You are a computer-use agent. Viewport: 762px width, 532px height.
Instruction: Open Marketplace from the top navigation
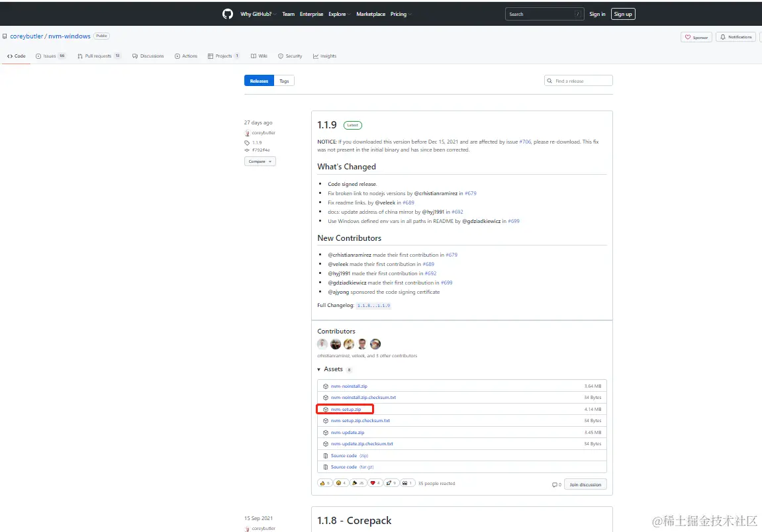pos(371,14)
